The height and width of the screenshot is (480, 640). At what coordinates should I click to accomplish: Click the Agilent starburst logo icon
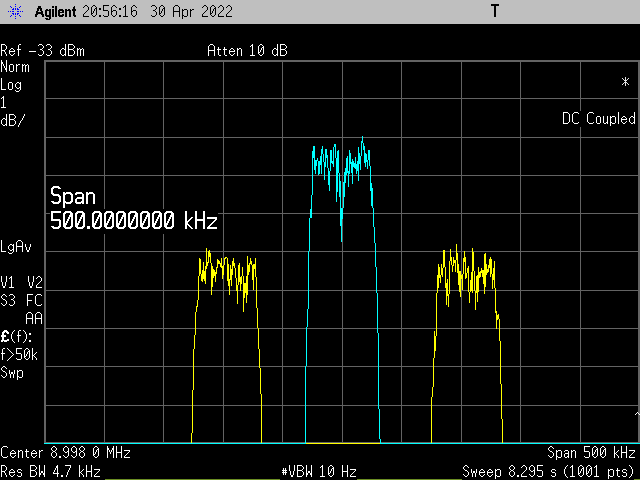pos(15,11)
